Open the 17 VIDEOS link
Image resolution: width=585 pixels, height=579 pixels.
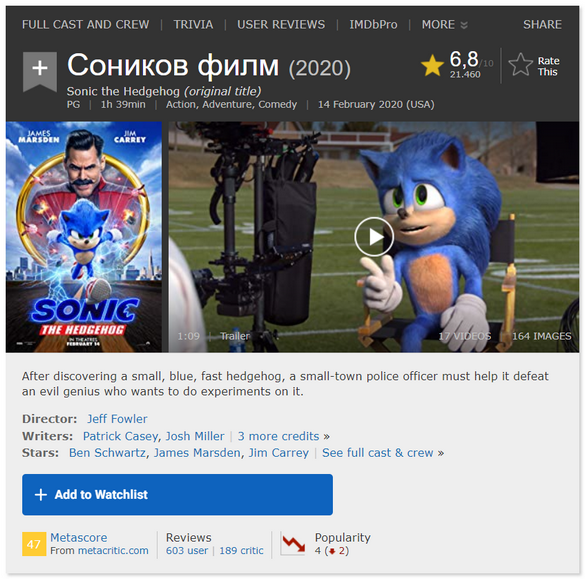click(464, 336)
